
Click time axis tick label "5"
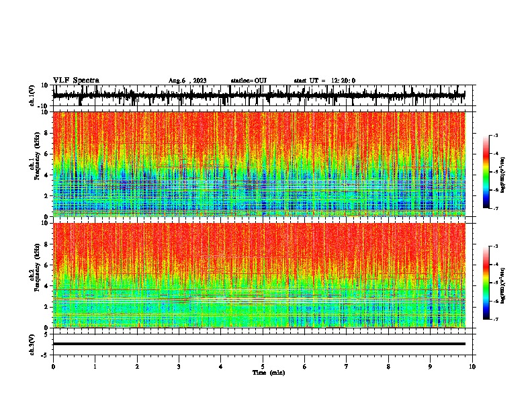coord(263,367)
